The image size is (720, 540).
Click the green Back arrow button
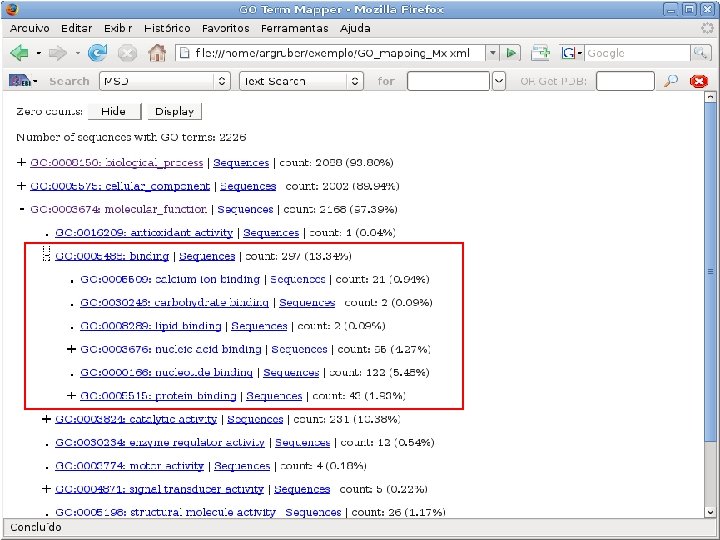[19, 53]
